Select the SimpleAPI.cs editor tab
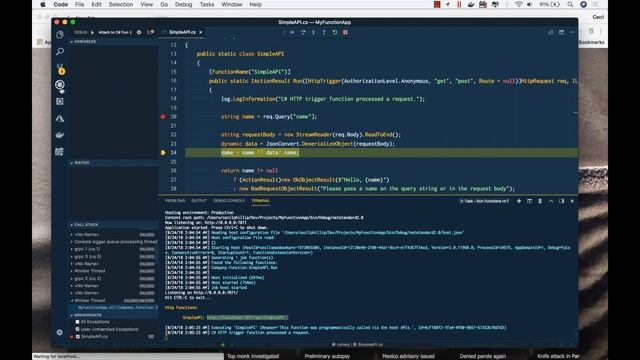The width and height of the screenshot is (640, 360). tap(182, 32)
